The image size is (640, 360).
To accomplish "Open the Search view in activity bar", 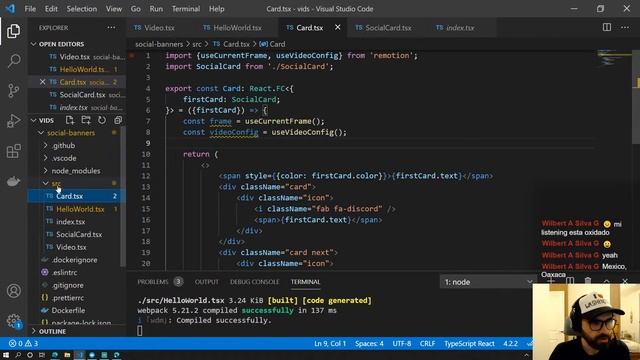I will click(x=13, y=61).
